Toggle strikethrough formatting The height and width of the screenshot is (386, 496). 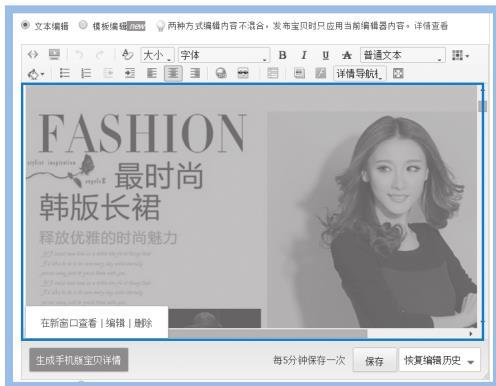click(x=347, y=55)
